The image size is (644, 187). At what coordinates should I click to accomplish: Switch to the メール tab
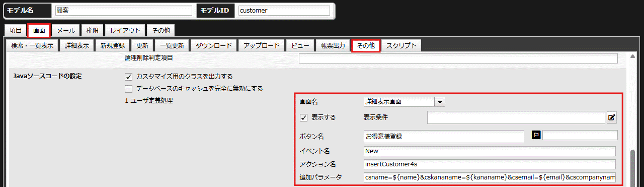66,31
